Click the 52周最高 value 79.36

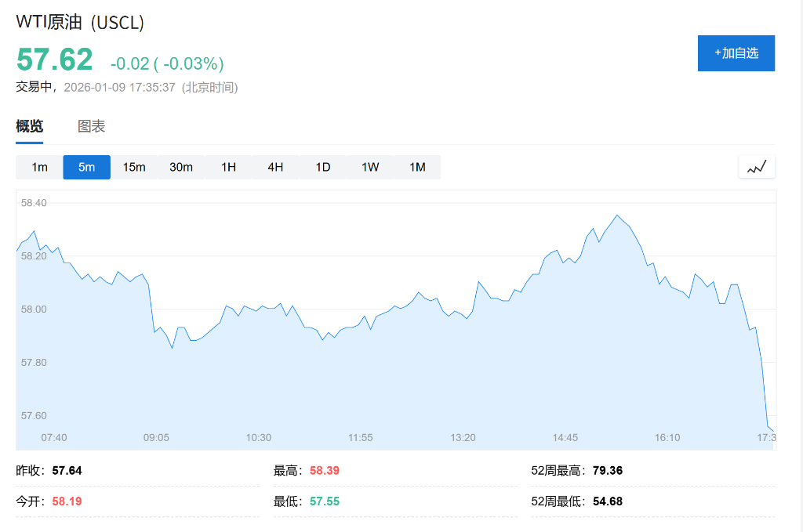point(609,471)
